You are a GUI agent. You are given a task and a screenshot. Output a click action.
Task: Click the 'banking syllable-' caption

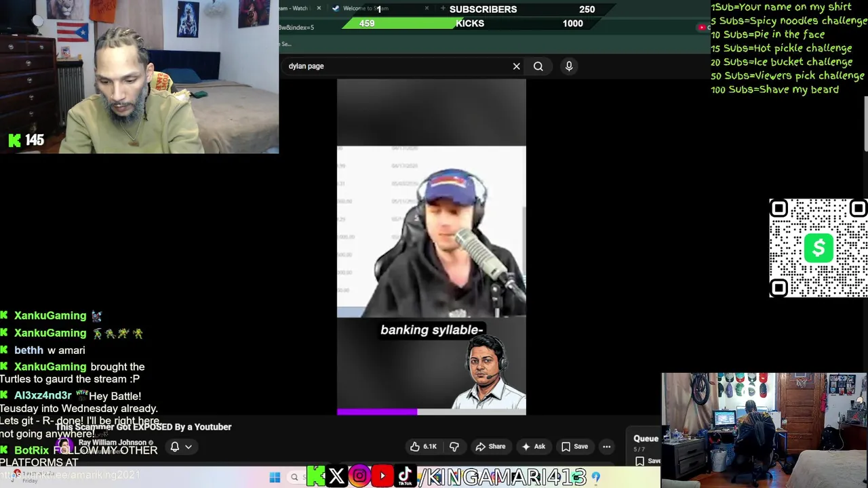point(431,330)
